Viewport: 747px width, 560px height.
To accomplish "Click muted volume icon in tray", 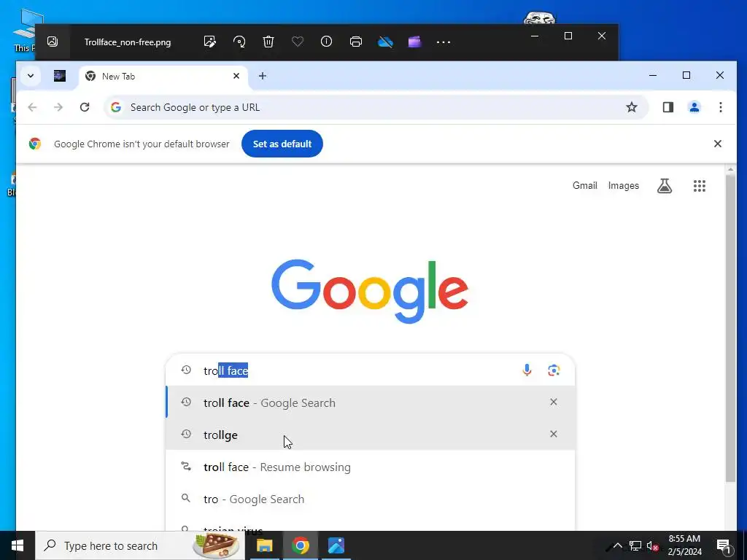I will (652, 545).
